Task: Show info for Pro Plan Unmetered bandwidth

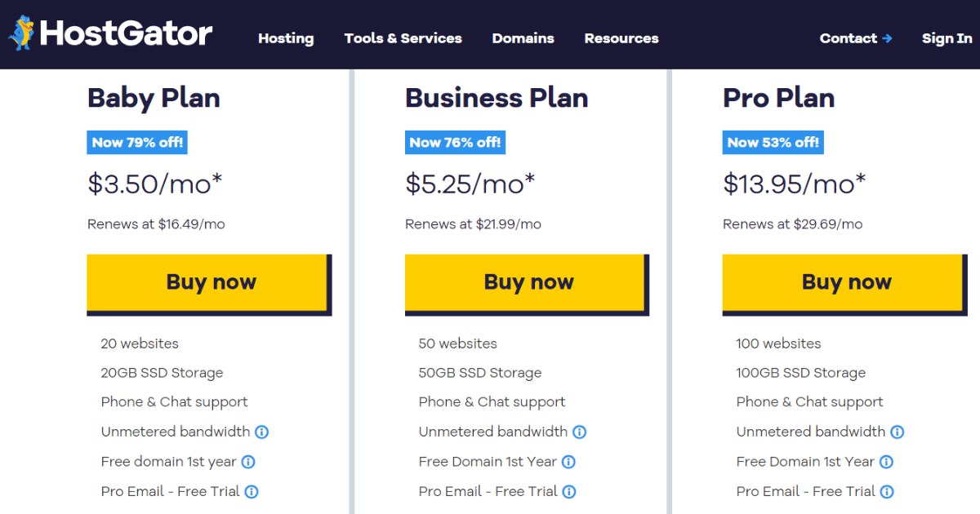Action: pos(897,432)
